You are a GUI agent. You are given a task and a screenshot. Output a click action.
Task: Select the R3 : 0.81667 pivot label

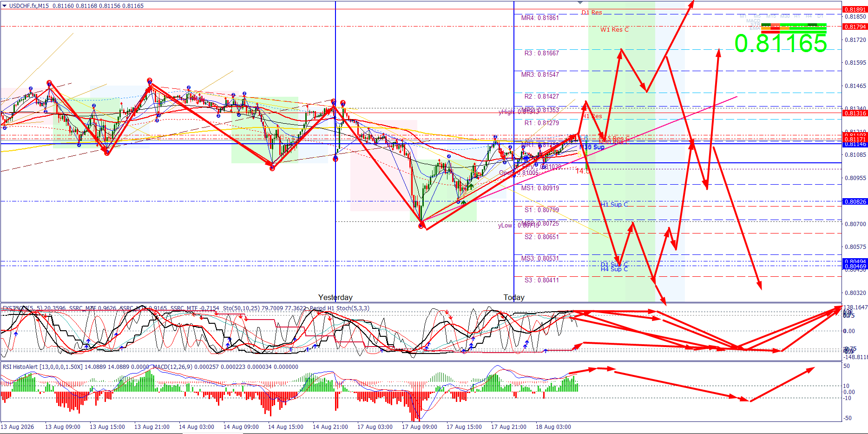click(542, 53)
